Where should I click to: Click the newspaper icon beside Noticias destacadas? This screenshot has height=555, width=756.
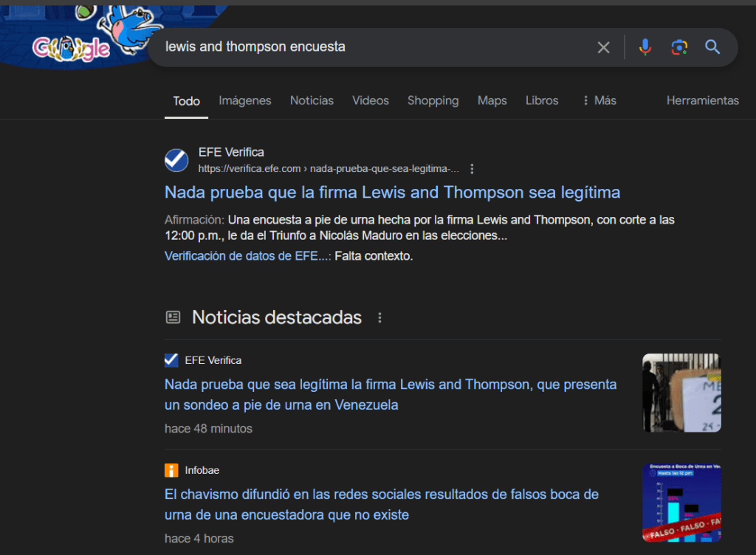173,317
